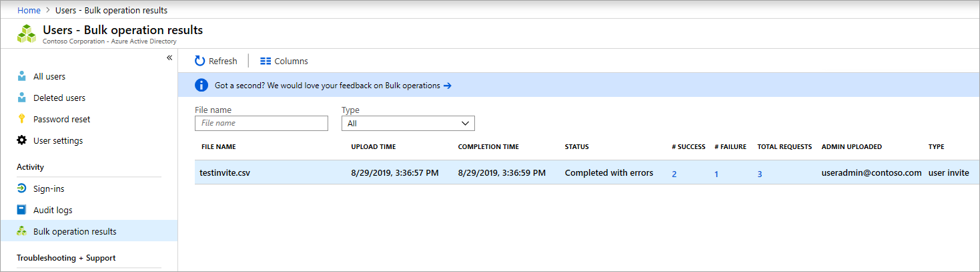This screenshot has width=980, height=272.
Task: Click the Deleted users icon
Action: click(x=22, y=98)
